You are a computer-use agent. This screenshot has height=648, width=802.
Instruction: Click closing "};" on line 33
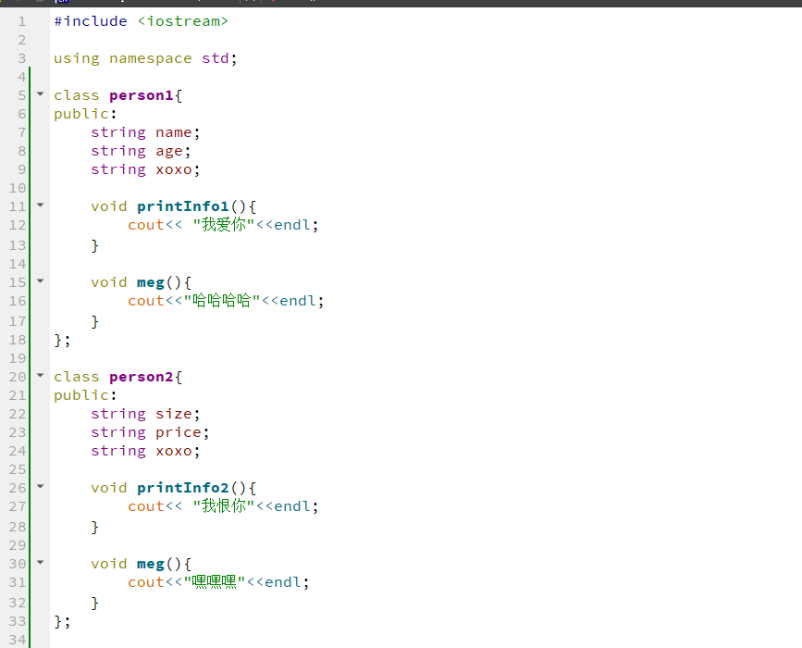pos(62,621)
